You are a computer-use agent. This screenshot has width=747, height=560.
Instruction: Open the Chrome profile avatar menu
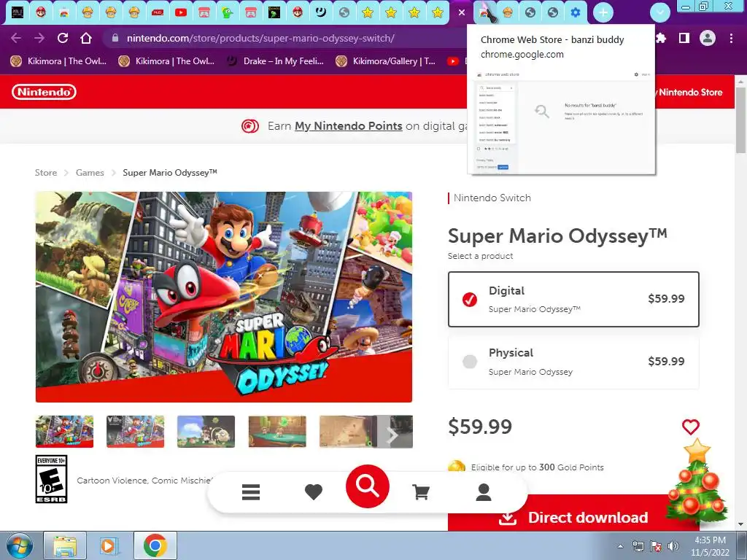tap(708, 38)
